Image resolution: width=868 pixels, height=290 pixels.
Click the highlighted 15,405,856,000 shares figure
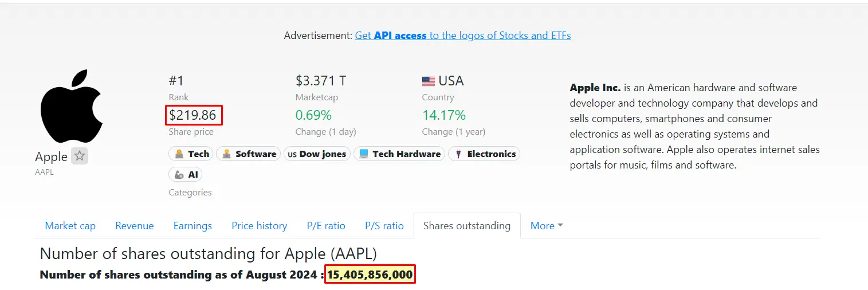pos(370,275)
